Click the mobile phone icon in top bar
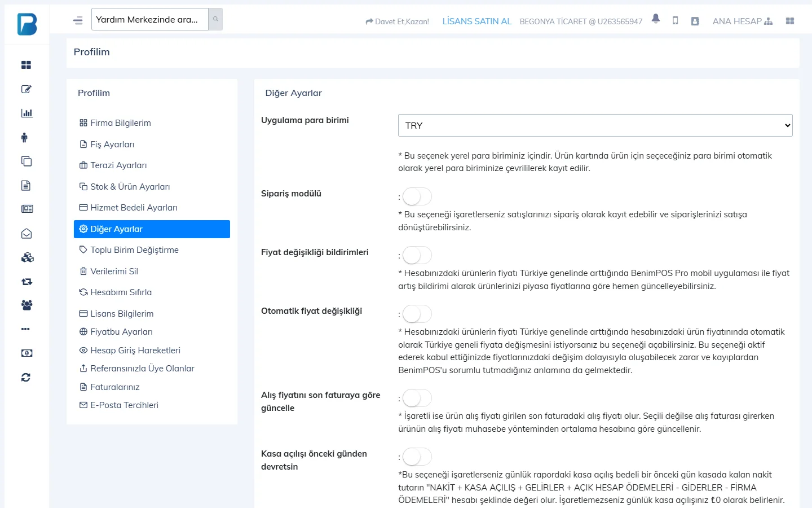The height and width of the screenshot is (508, 812). [x=676, y=21]
